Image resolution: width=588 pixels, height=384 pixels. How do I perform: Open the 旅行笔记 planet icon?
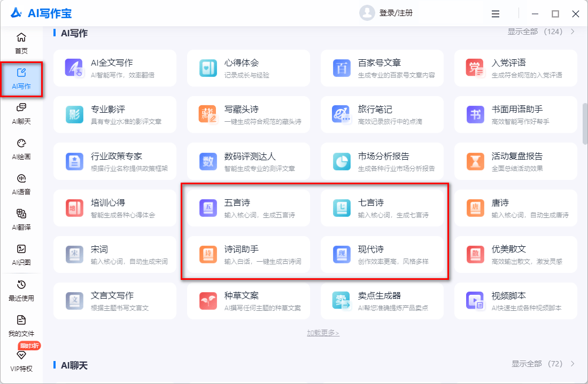(341, 114)
